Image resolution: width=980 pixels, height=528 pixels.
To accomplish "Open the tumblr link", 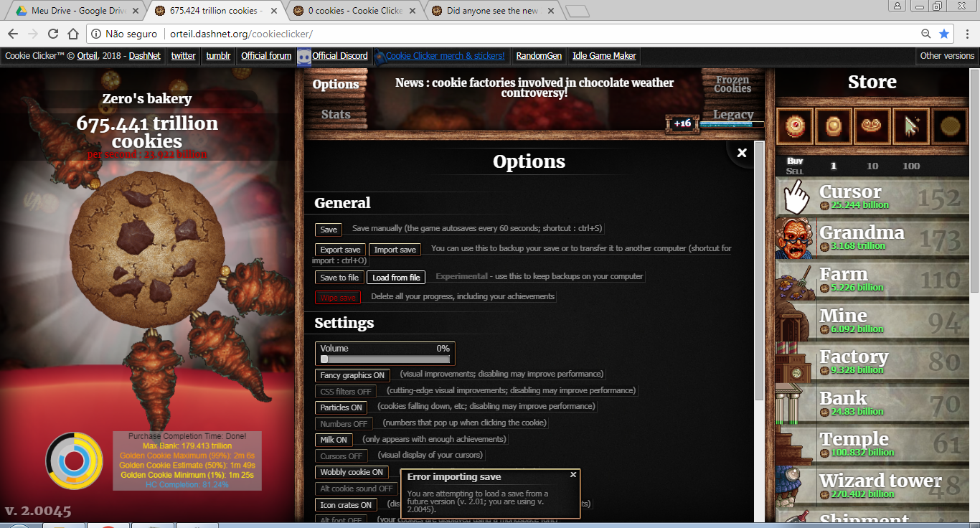I will click(x=218, y=56).
